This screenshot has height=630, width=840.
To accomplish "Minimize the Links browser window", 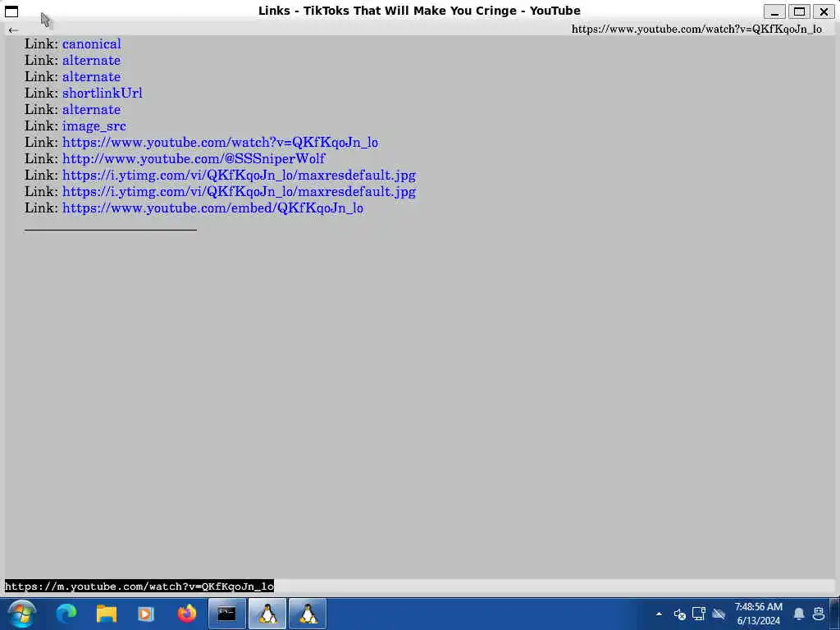I will 774,11.
